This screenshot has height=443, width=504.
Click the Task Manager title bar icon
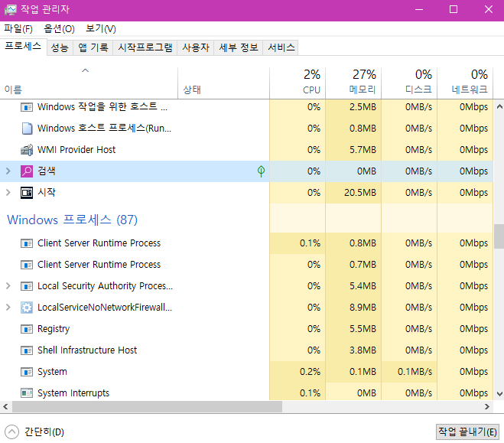(10, 10)
